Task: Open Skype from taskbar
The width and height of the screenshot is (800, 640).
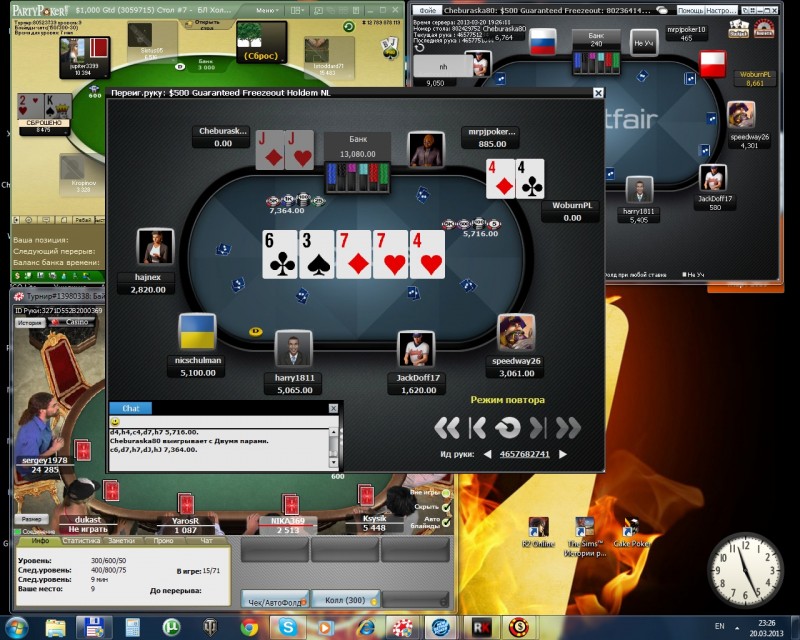Action: tap(288, 627)
